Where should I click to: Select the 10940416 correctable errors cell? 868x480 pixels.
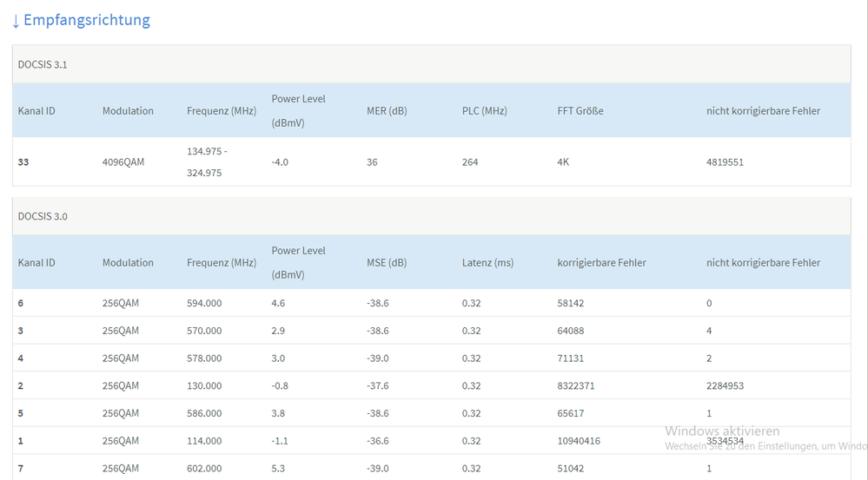pos(579,441)
